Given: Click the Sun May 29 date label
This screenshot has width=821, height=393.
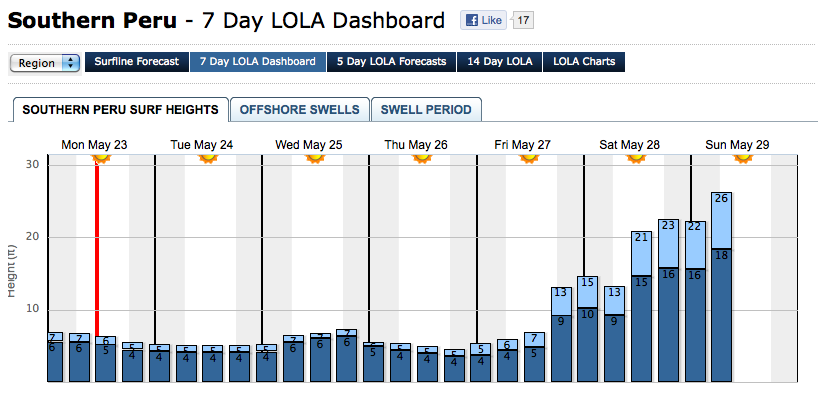Looking at the screenshot, I should (x=737, y=145).
